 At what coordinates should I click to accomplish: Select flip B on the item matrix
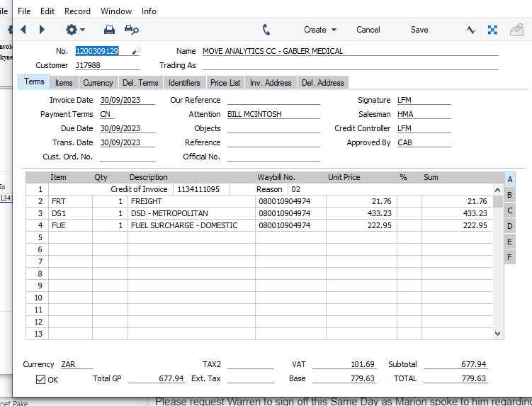coord(509,195)
